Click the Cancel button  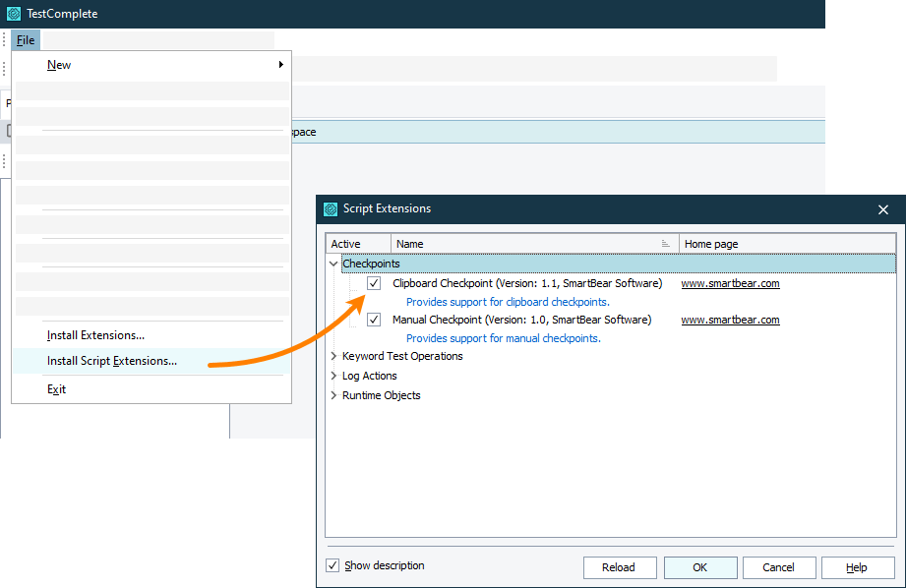(779, 567)
